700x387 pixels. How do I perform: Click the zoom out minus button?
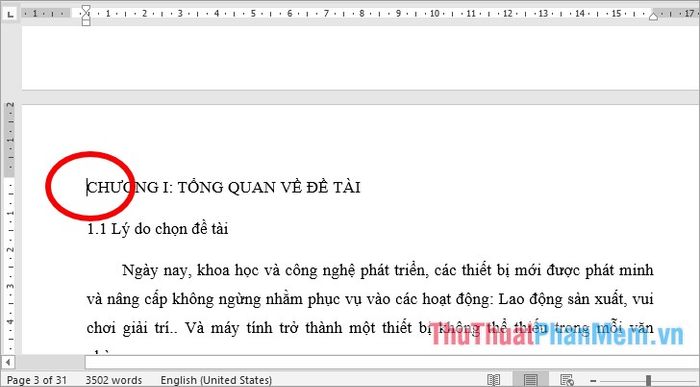[x=593, y=381]
